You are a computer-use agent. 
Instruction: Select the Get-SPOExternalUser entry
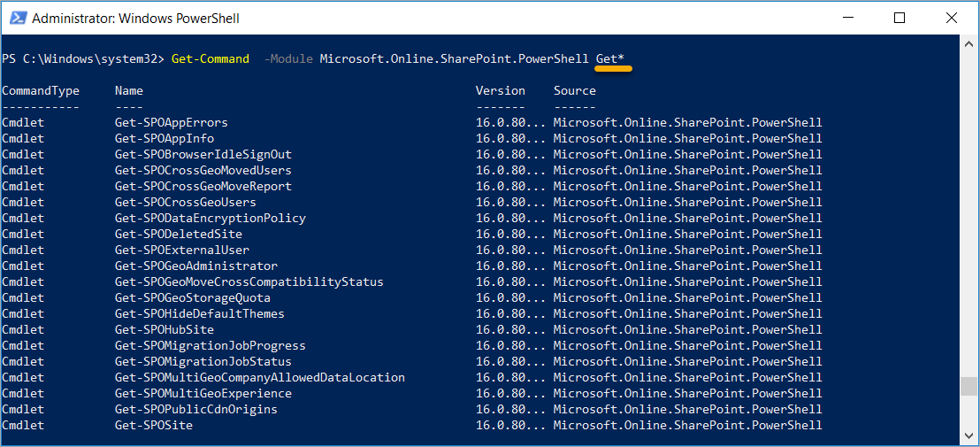pyautogui.click(x=182, y=250)
